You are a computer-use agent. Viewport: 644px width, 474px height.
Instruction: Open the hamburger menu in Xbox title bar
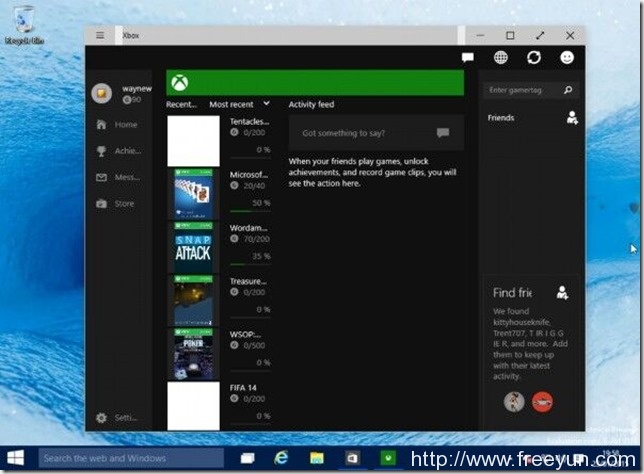[x=100, y=35]
